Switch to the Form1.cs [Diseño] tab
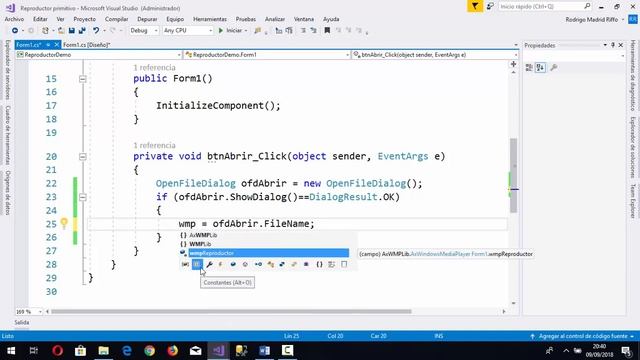640x360 pixels. point(87,45)
